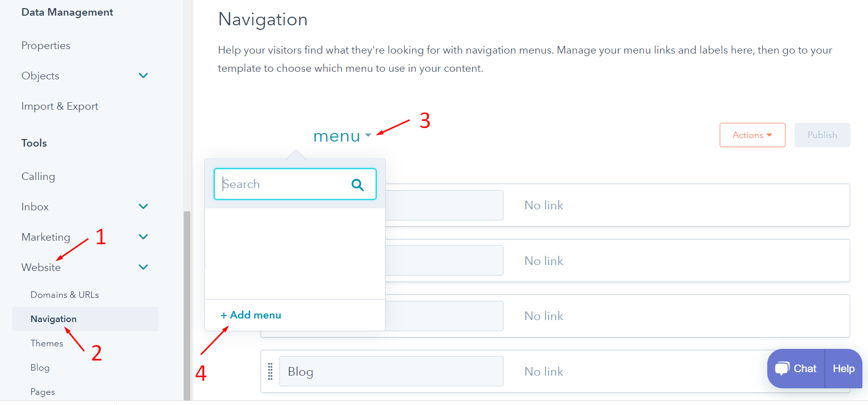Select Themes in the sidebar
This screenshot has width=868, height=405.
click(47, 343)
